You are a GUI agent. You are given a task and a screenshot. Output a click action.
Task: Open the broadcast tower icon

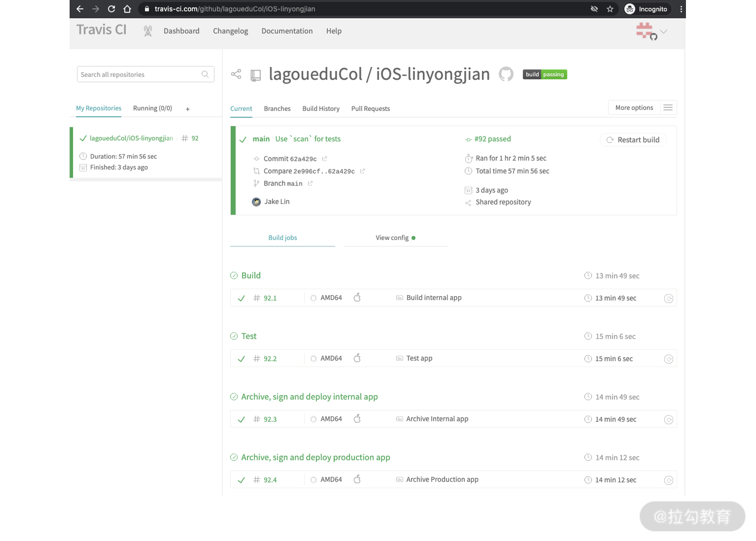point(148,31)
